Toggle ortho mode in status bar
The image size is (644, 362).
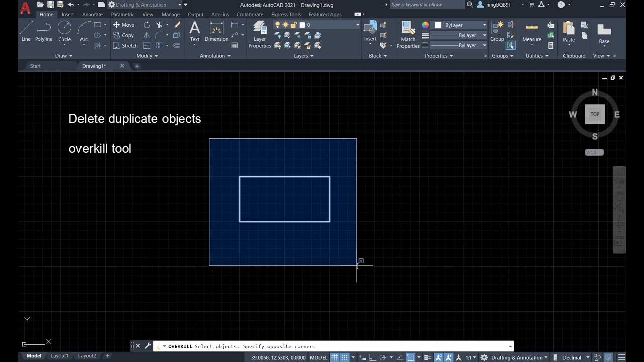coord(373,357)
